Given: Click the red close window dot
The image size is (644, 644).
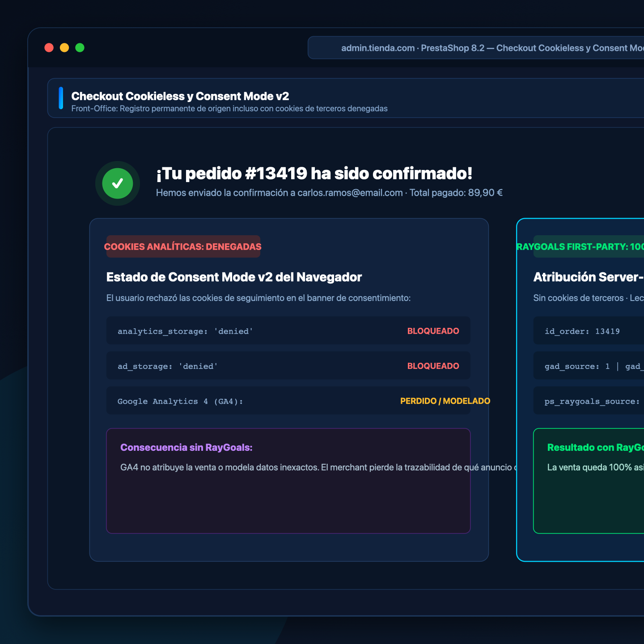Looking at the screenshot, I should [49, 48].
